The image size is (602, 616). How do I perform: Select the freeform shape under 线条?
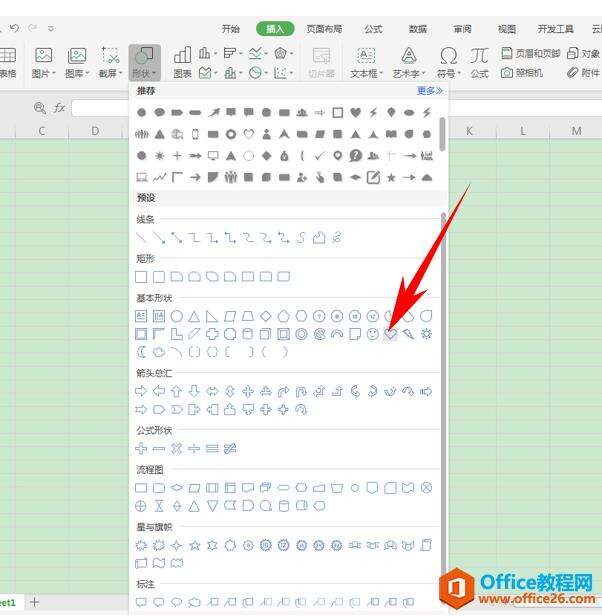pyautogui.click(x=319, y=237)
